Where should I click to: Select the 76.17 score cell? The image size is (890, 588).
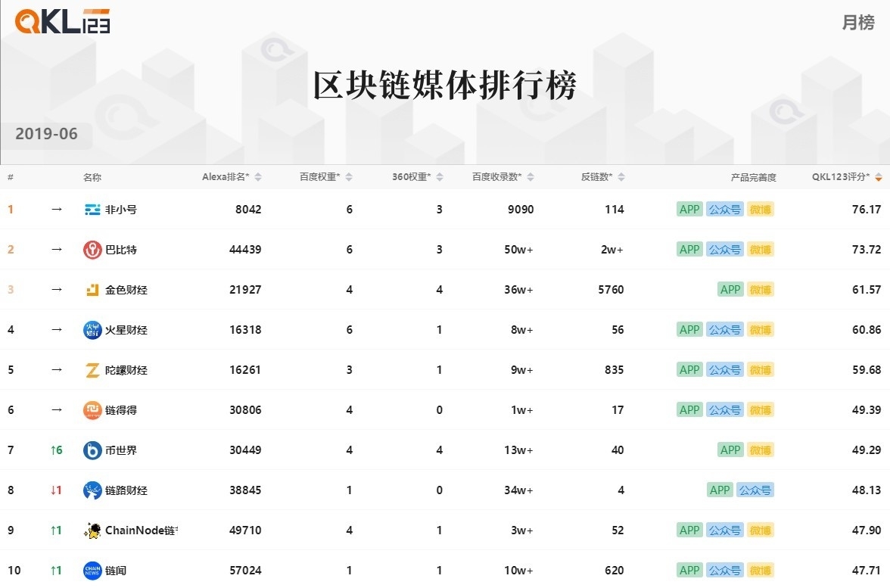(866, 210)
